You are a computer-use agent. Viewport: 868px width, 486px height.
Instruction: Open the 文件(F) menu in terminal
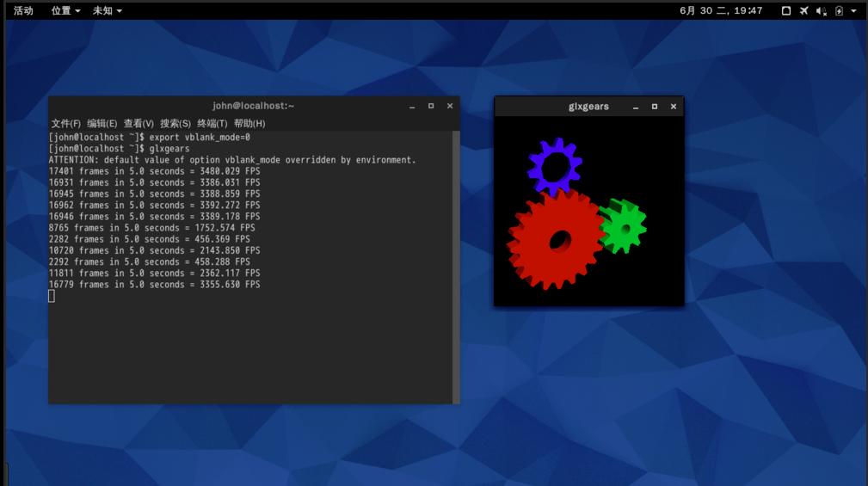coord(65,124)
